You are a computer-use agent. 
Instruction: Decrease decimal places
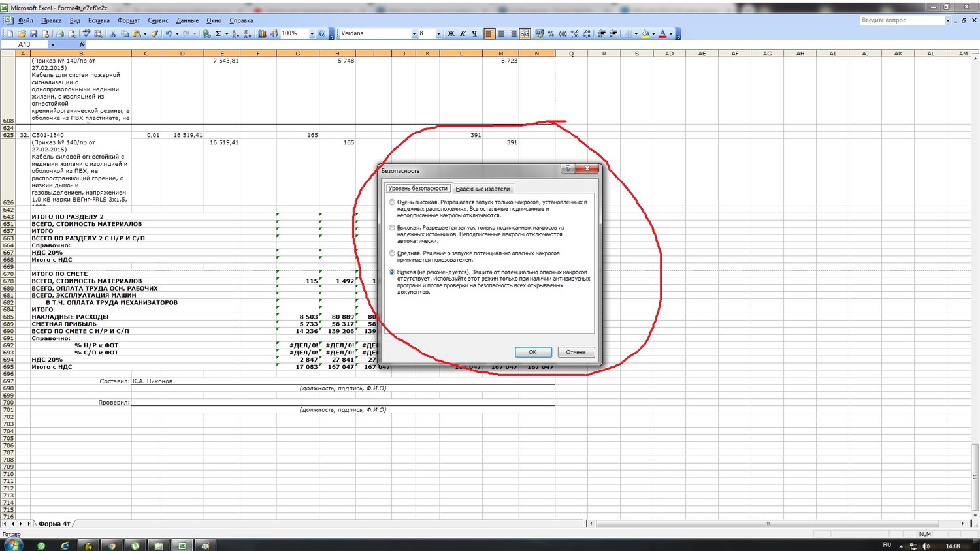pos(587,33)
